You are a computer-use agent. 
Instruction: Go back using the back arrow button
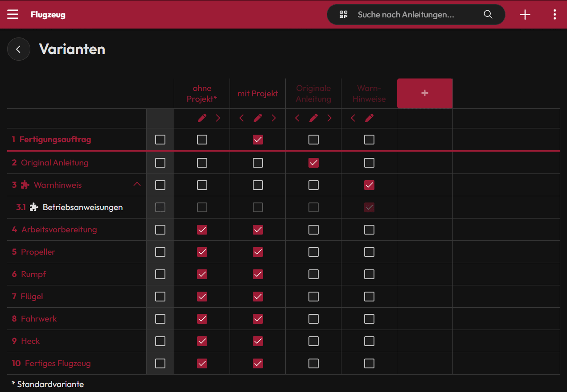coord(18,49)
